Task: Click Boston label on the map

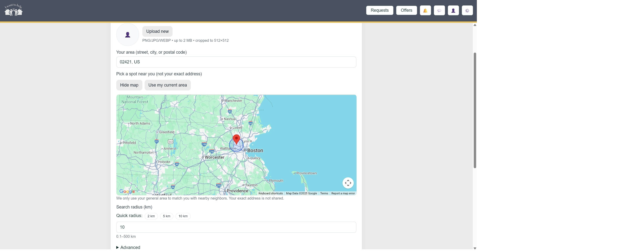Action: click(x=255, y=151)
